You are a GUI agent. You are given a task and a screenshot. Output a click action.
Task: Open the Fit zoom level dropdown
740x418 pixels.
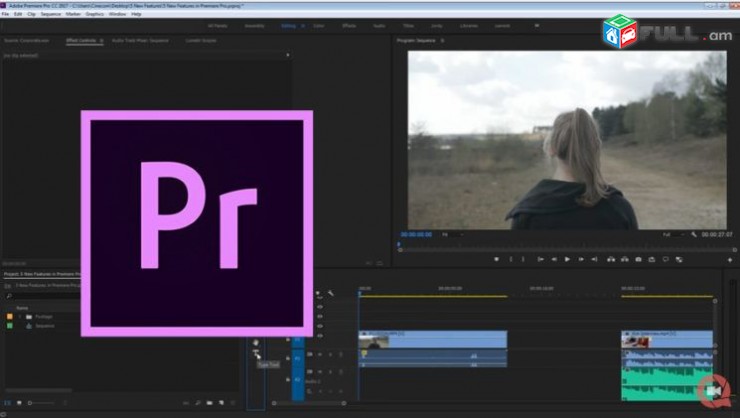point(452,234)
